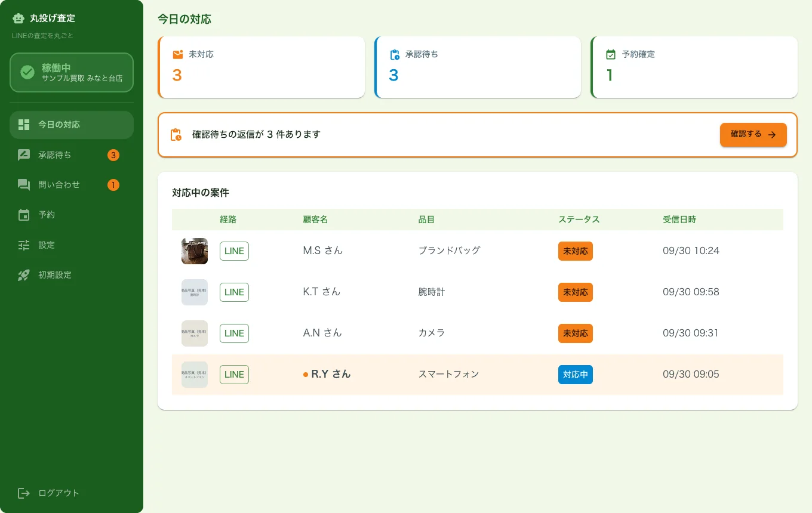This screenshot has width=812, height=513.
Task: Select customer name M.S さん
Action: click(323, 251)
